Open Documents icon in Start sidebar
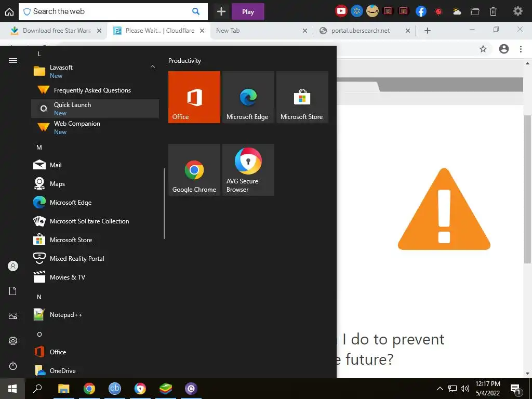Image resolution: width=532 pixels, height=399 pixels. point(13,291)
